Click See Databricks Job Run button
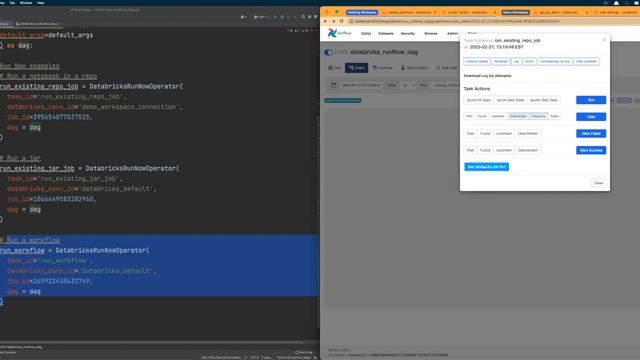 click(x=487, y=167)
